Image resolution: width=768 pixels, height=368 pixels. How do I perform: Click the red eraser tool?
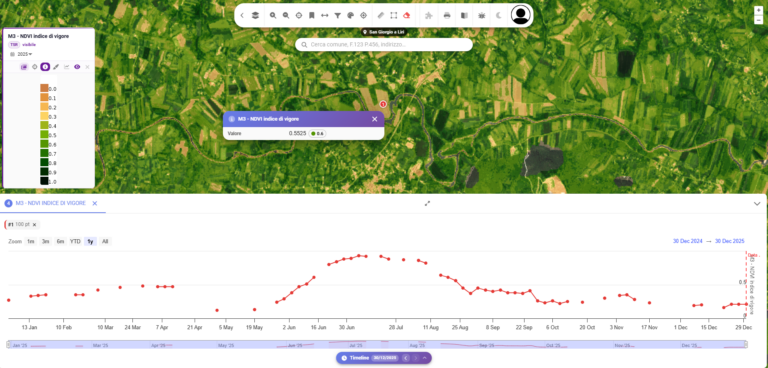[x=407, y=16]
